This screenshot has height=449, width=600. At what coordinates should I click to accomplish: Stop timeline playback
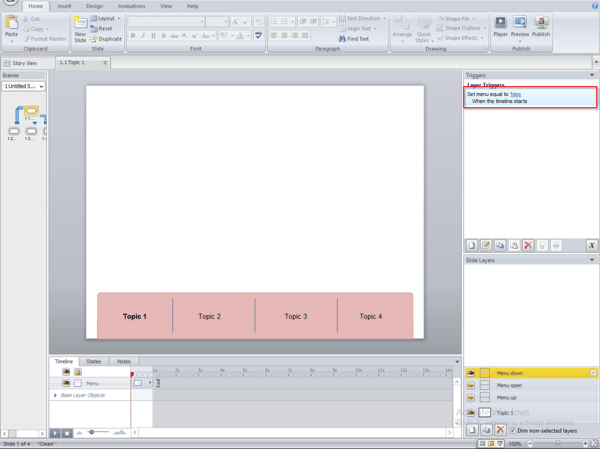pos(67,433)
